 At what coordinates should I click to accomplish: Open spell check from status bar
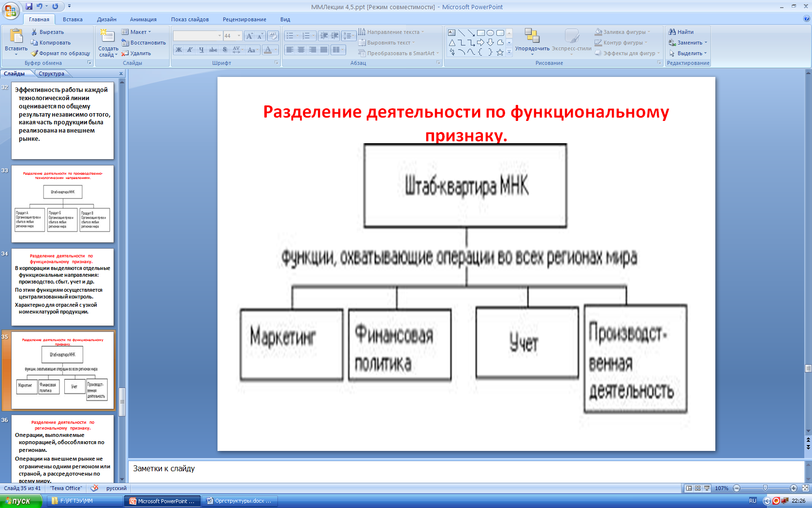pos(95,488)
